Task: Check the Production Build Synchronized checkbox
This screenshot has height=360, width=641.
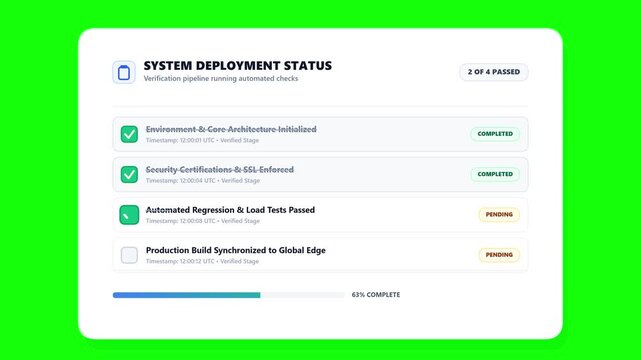Action: [x=129, y=255]
